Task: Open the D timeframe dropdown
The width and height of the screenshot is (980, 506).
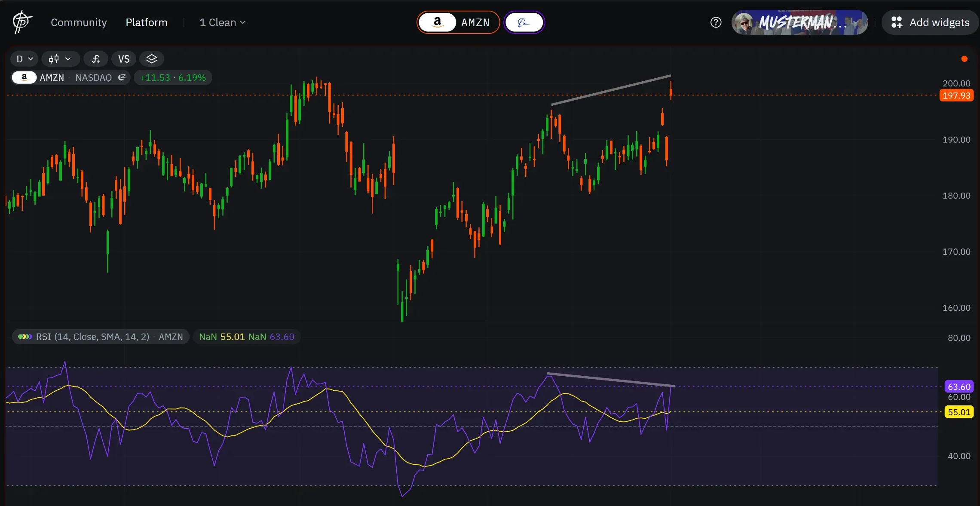Action: [24, 59]
